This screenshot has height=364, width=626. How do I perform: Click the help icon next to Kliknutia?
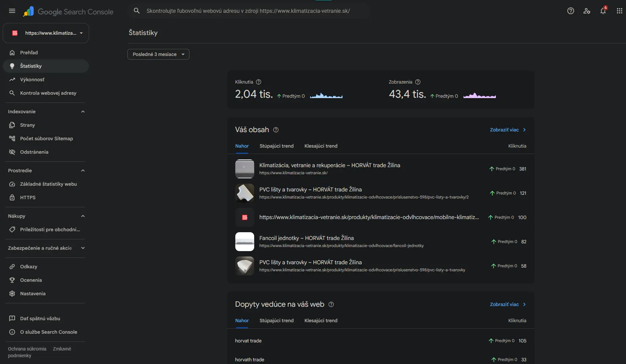[x=259, y=82]
